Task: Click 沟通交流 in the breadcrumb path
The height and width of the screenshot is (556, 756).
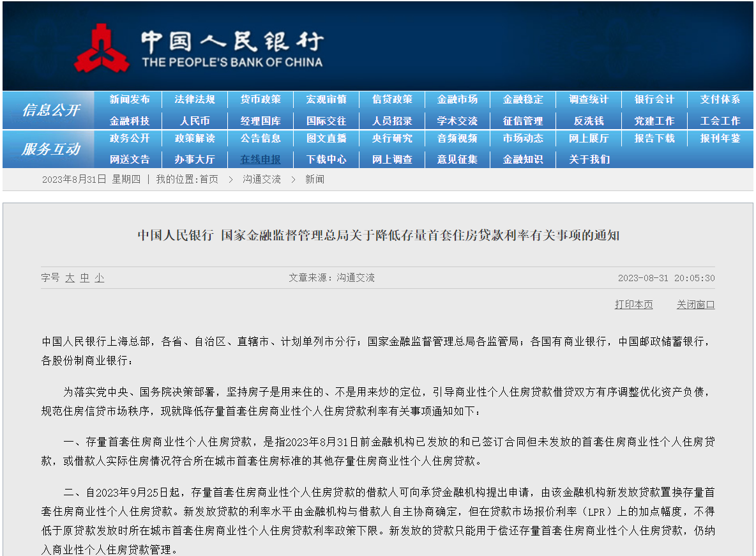Action: point(262,180)
